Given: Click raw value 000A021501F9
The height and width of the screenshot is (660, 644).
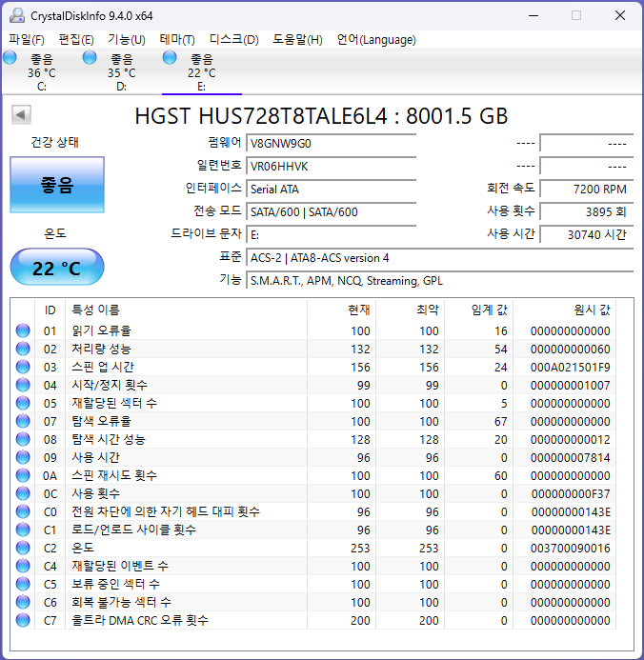Looking at the screenshot, I should pyautogui.click(x=570, y=367).
